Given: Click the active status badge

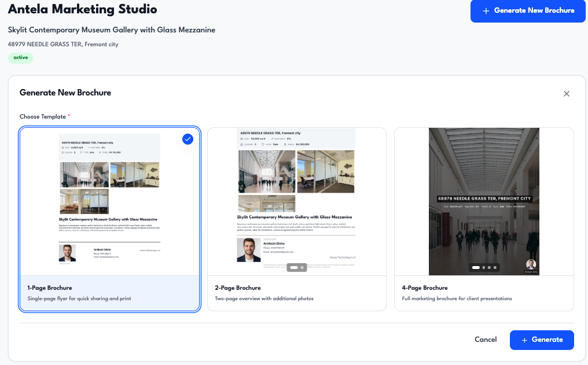Looking at the screenshot, I should pos(20,57).
